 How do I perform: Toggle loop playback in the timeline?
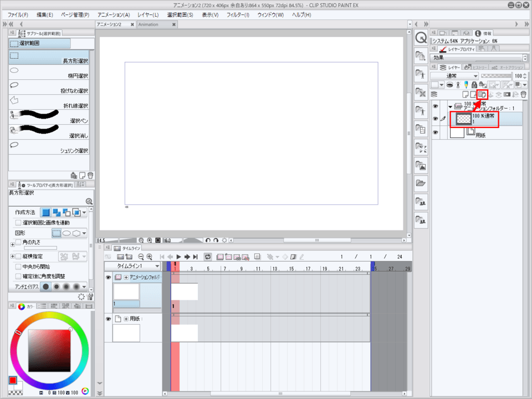[x=208, y=257]
